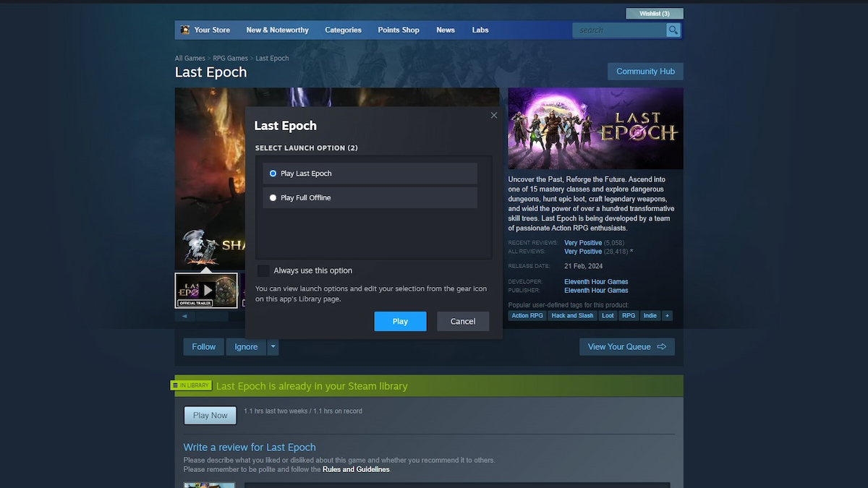The height and width of the screenshot is (488, 868).
Task: Click the arrow icon on View Your Queue
Action: (662, 347)
